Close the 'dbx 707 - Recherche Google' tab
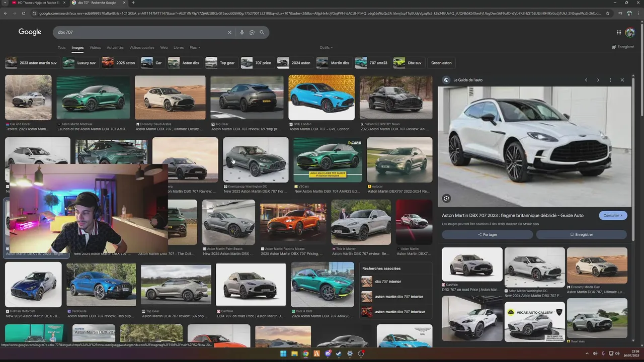The height and width of the screenshot is (362, 644). tap(125, 3)
